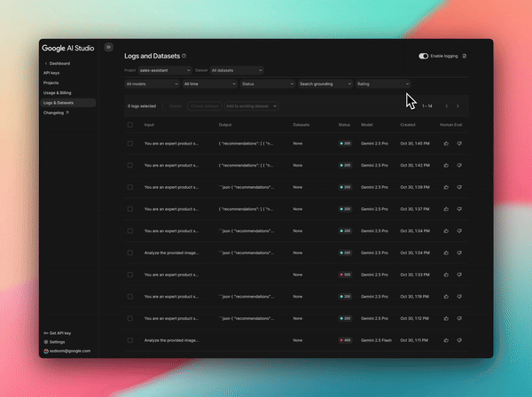
Task: Click Get API key at sidebar bottom
Action: coord(59,332)
